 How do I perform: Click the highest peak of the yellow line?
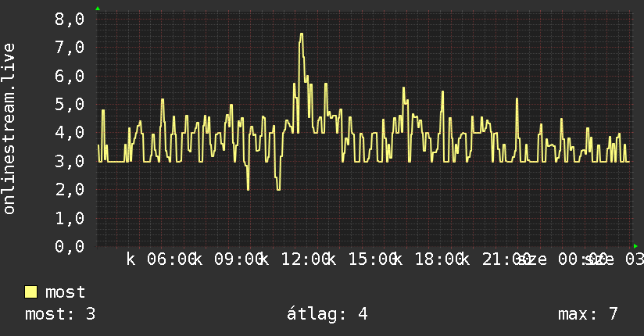click(302, 34)
